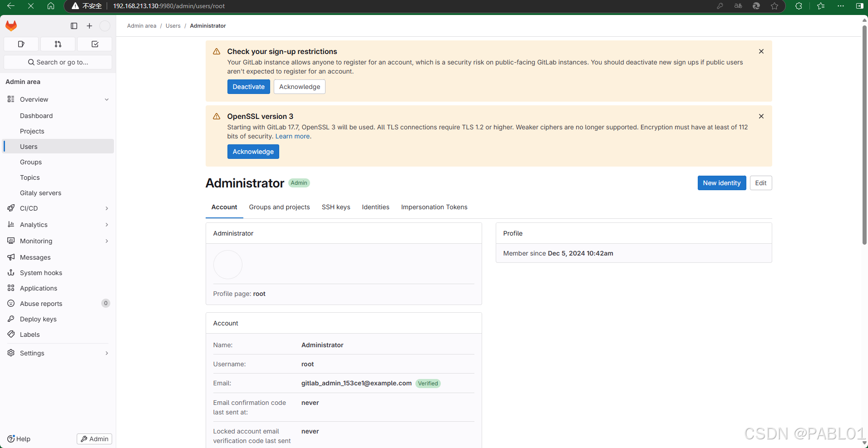This screenshot has width=868, height=448.
Task: Collapse the Overview section chevron
Action: tap(107, 99)
